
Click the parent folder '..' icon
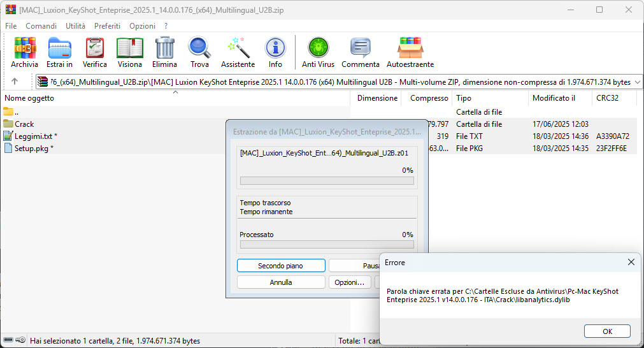[x=8, y=112]
